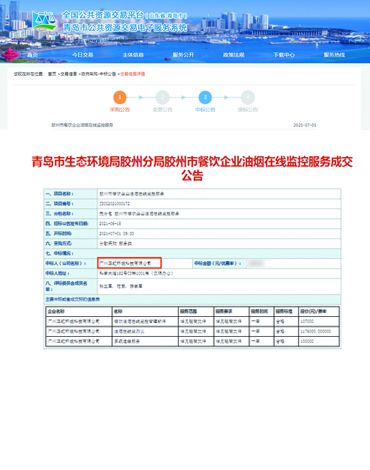Click the 服务范围 column header
Viewport: 370px width, 470px height.
(189, 311)
